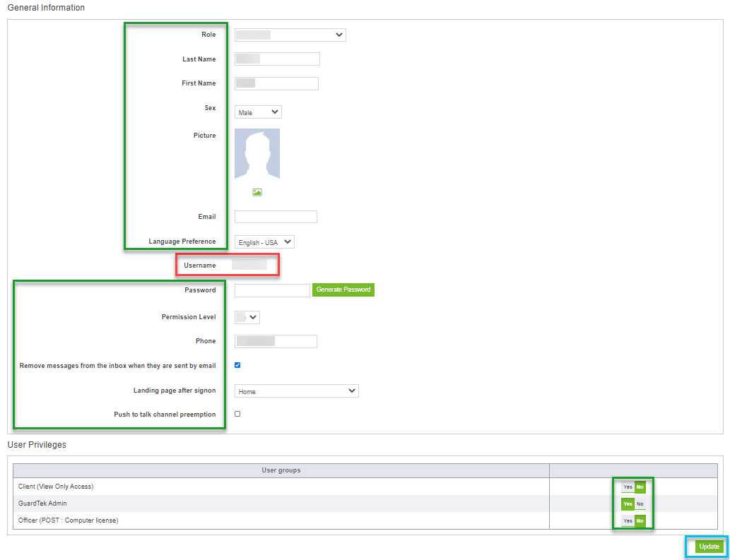Set Client (View Only Access) toggle to No
This screenshot has width=730, height=560.
click(640, 487)
